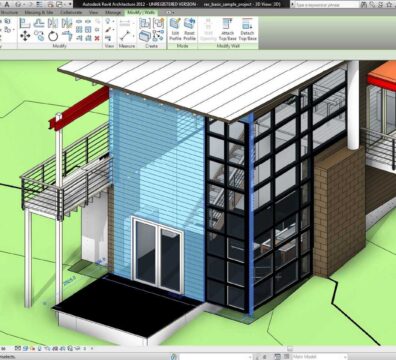This screenshot has height=360, width=396.
Task: Switch to the Manage ribbon tab
Action: [113, 12]
